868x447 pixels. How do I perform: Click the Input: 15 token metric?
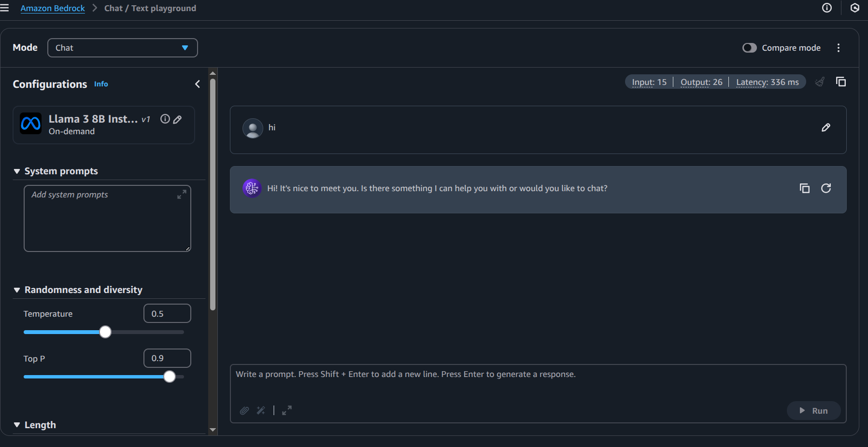tap(649, 82)
